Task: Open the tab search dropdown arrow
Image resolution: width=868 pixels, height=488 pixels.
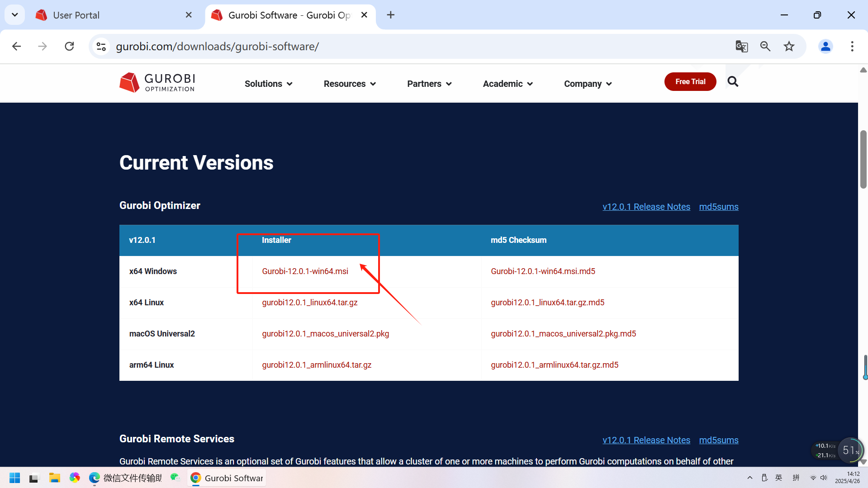Action: 14,15
